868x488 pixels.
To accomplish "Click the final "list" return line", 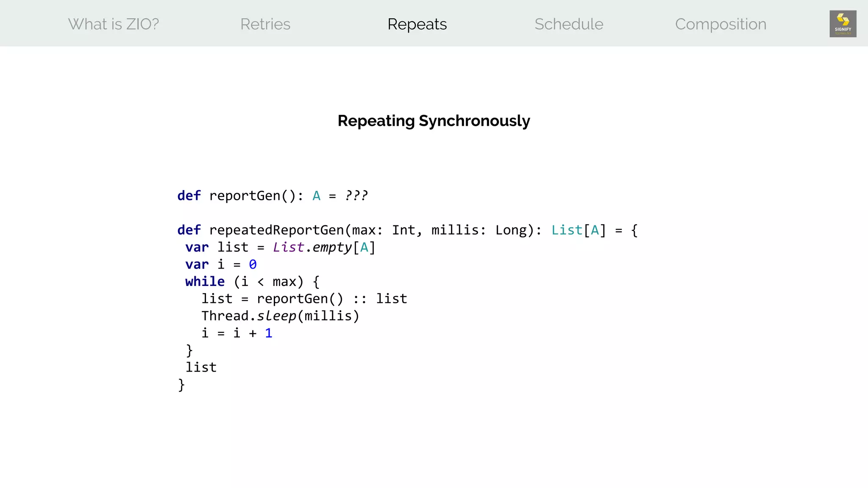I will tap(201, 367).
